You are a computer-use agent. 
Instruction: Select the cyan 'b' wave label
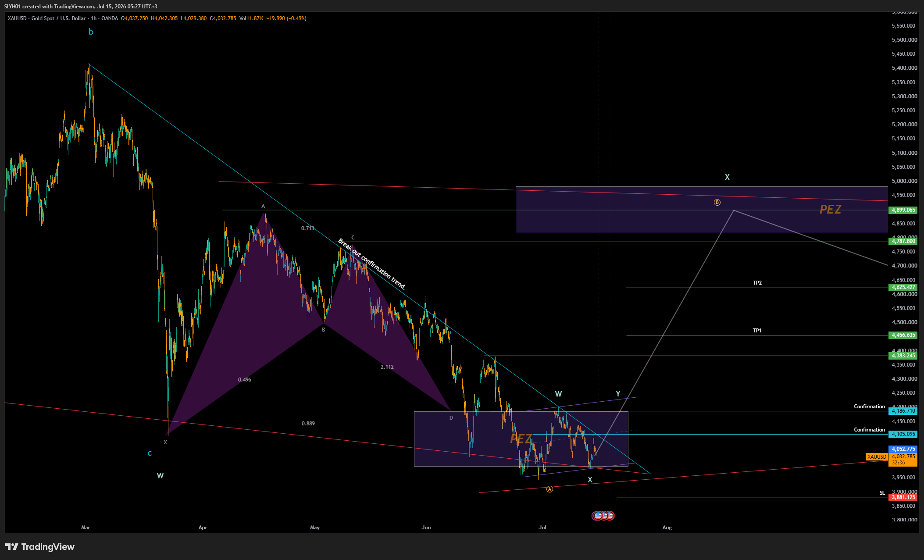click(x=91, y=32)
